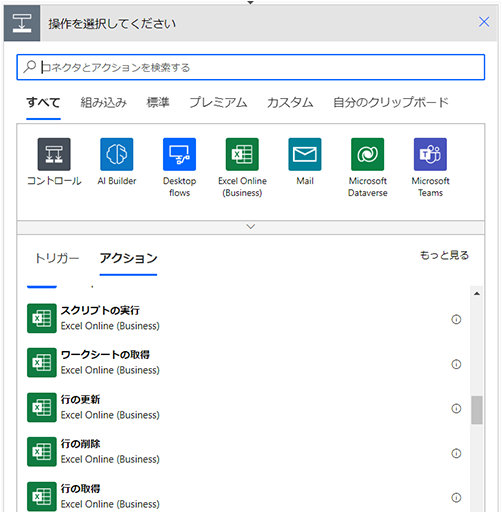Switch to the すべて tab

click(43, 102)
